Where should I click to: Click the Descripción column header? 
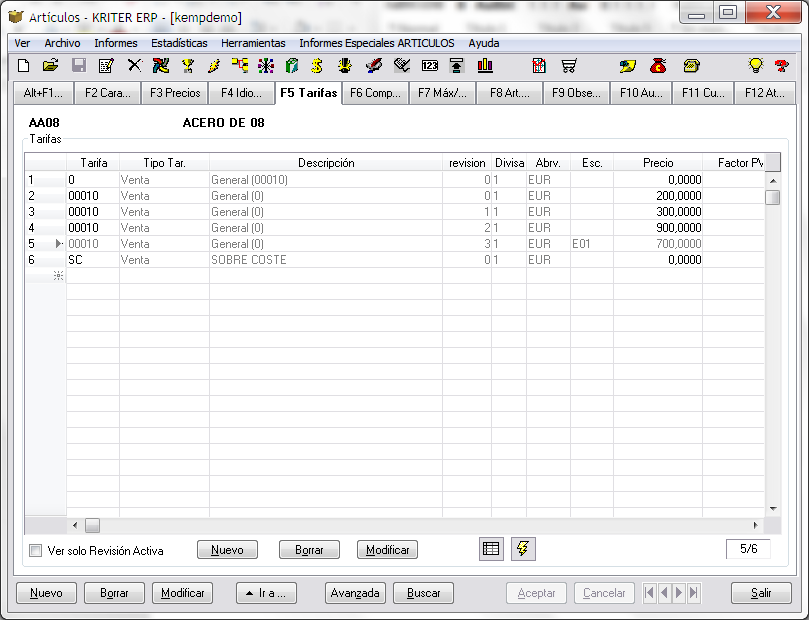(326, 163)
